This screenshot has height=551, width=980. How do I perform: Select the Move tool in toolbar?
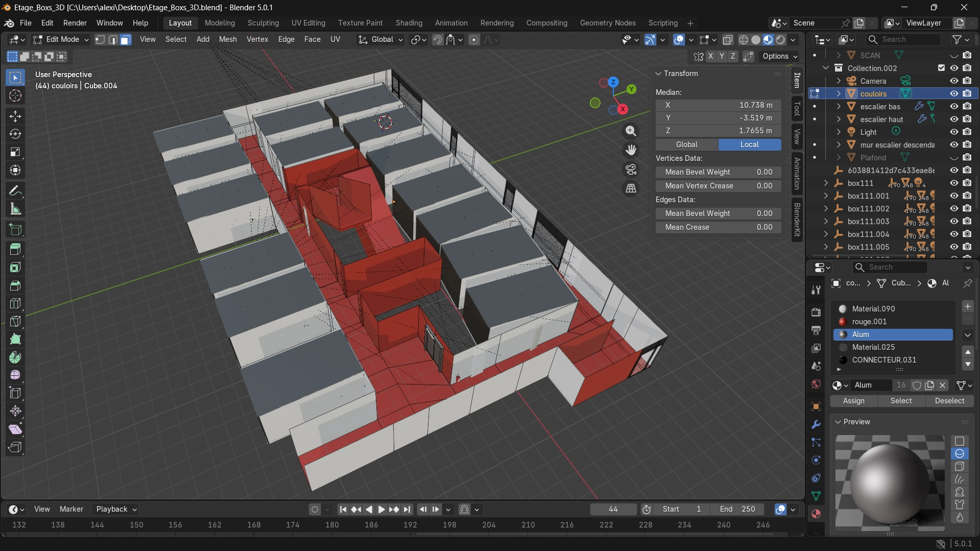15,116
